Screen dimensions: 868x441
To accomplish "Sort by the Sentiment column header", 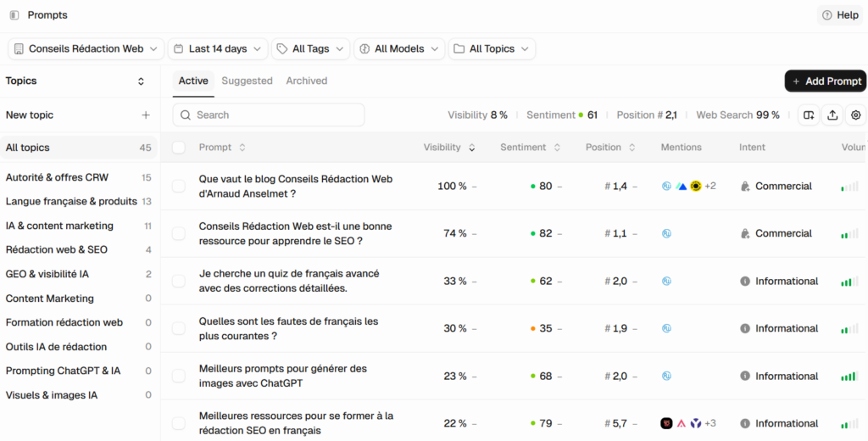I will pos(531,148).
